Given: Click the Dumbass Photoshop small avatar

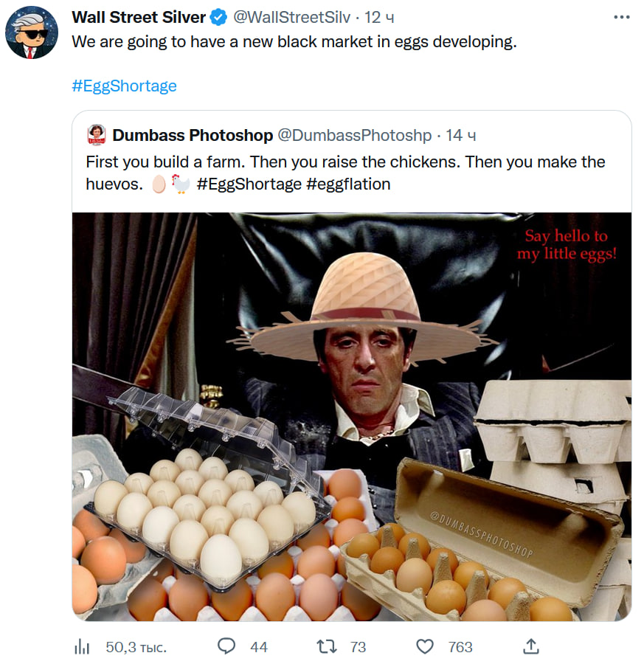Looking at the screenshot, I should [x=96, y=135].
